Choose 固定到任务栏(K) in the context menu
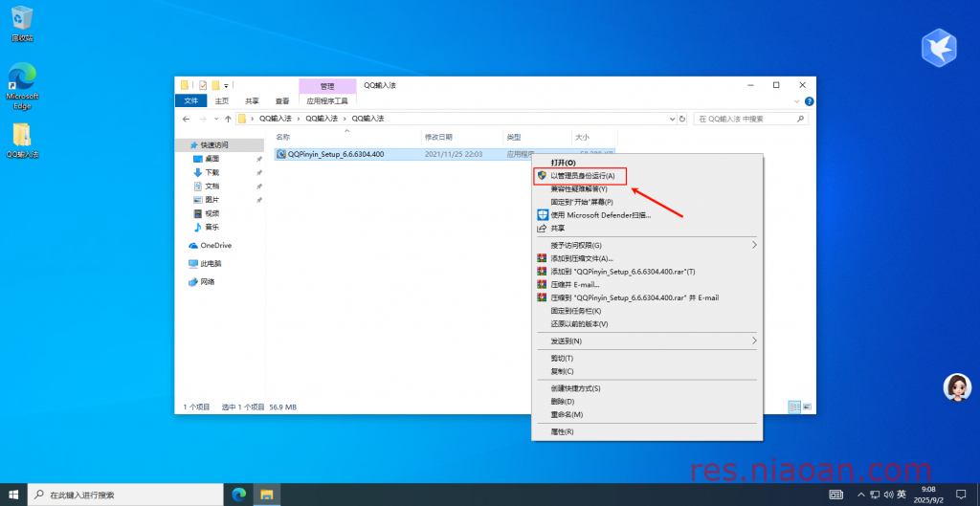Screen dimensions: 980x506 tap(647, 311)
